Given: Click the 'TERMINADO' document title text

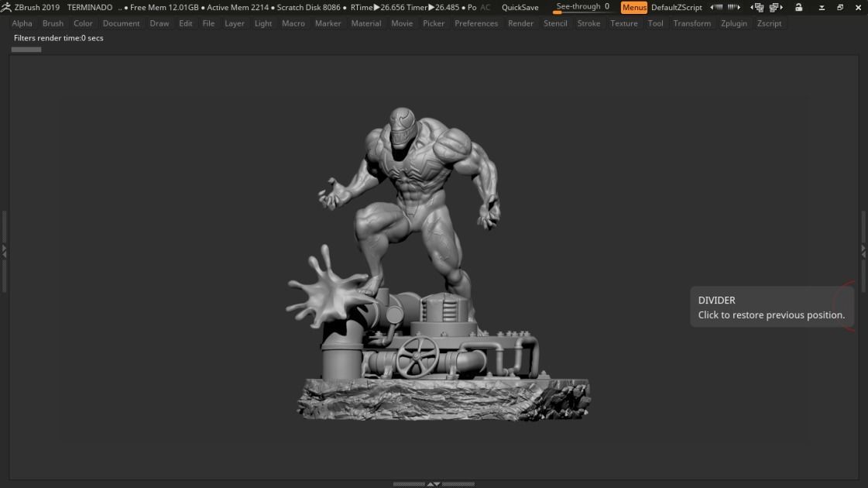Looking at the screenshot, I should coord(90,7).
